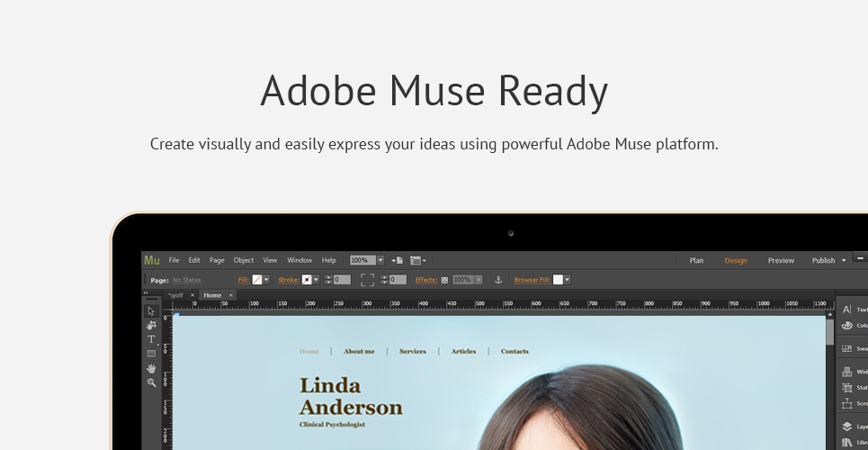Select the Text tool in Muse toolbox
Viewport: 868px width, 450px height.
(151, 339)
